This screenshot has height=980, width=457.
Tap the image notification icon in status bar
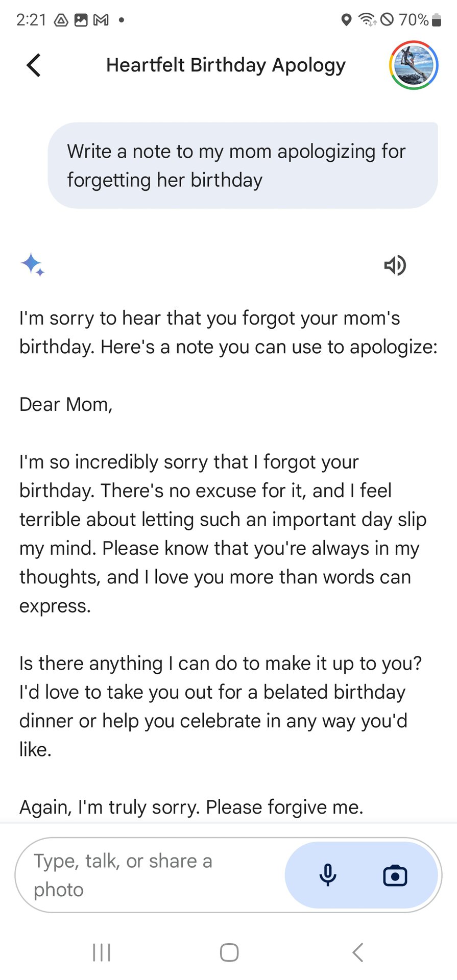click(x=81, y=20)
